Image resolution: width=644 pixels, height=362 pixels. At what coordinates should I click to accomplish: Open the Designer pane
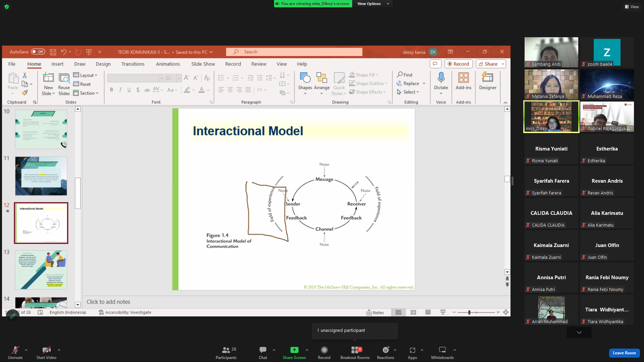click(488, 81)
